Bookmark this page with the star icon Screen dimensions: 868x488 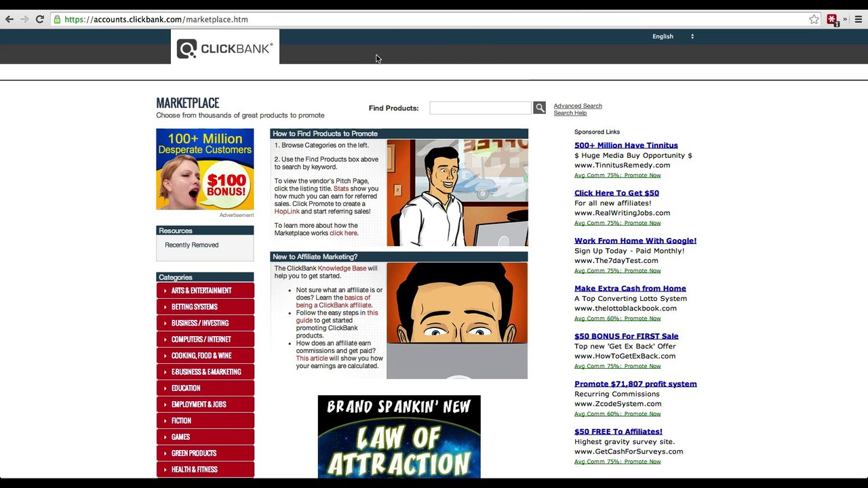tap(814, 19)
